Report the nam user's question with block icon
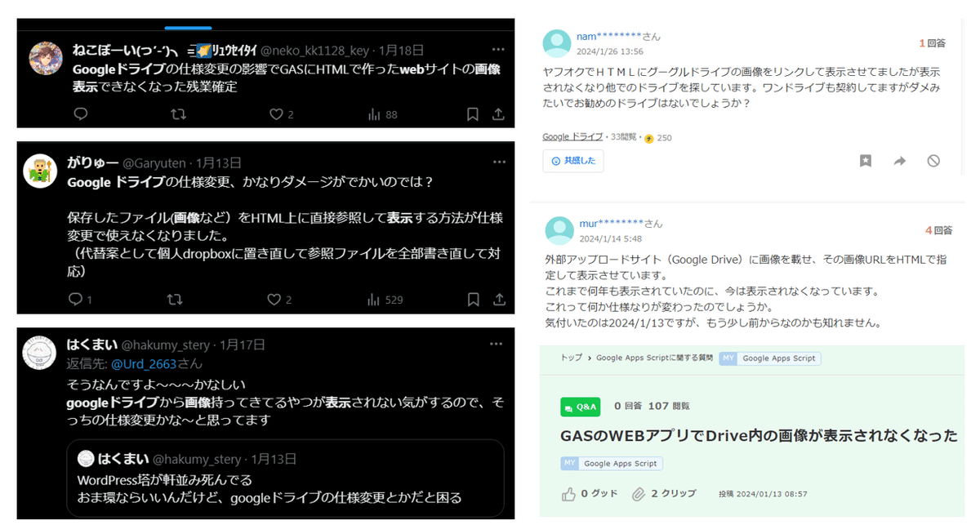Image resolution: width=980 pixels, height=525 pixels. click(x=933, y=161)
